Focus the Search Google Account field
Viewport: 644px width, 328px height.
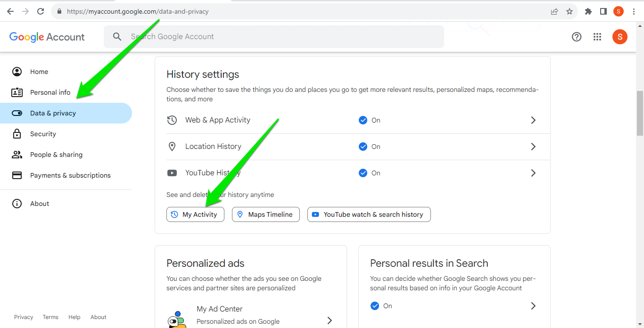point(274,37)
